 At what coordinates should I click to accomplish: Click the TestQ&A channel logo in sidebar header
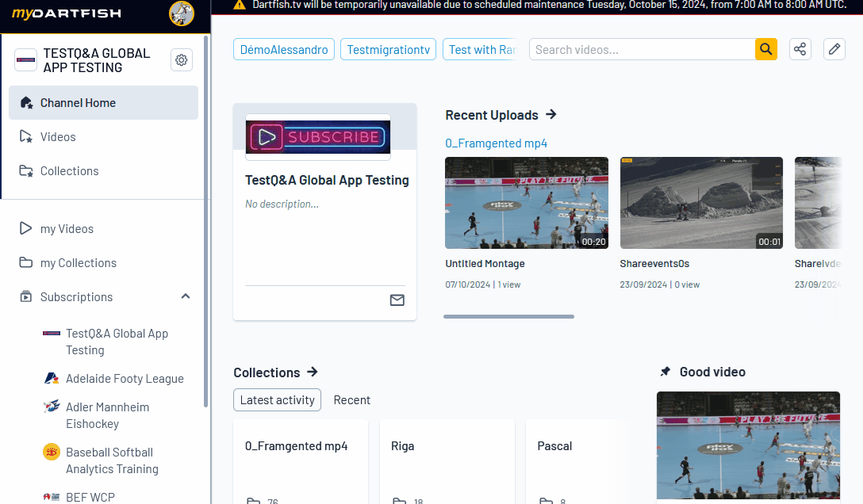(x=26, y=60)
